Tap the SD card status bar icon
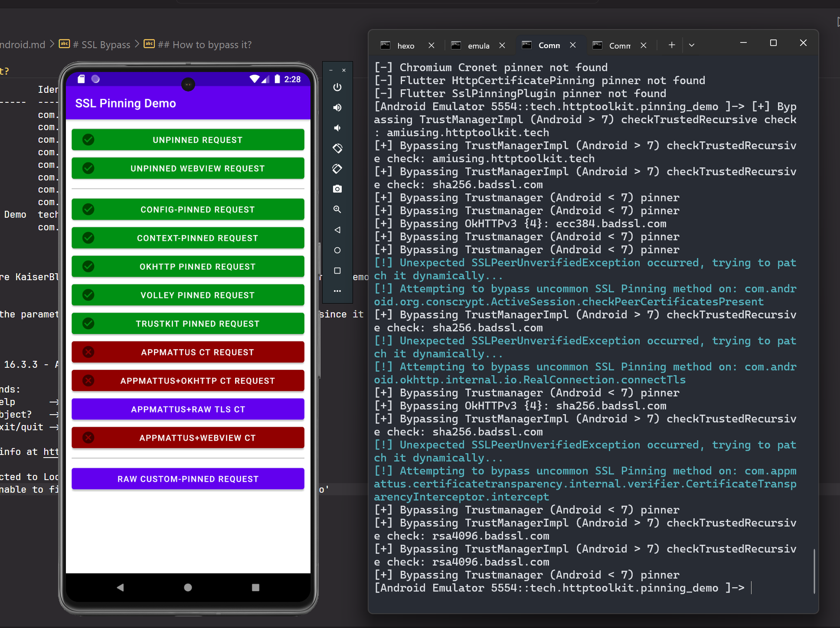 tap(81, 79)
